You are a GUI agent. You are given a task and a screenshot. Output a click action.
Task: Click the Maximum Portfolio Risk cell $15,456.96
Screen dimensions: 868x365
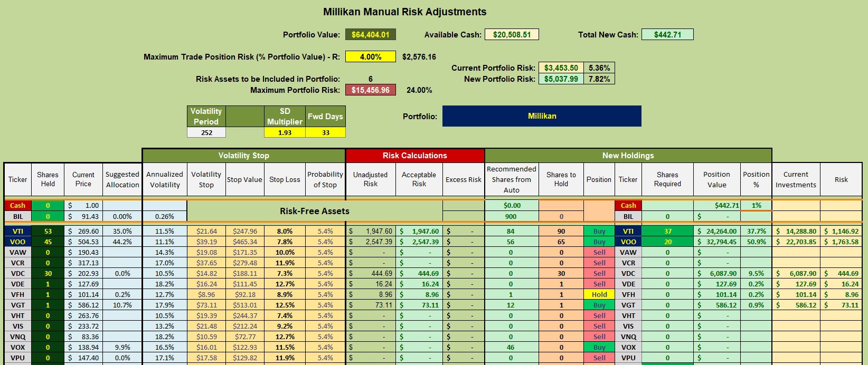coord(371,90)
